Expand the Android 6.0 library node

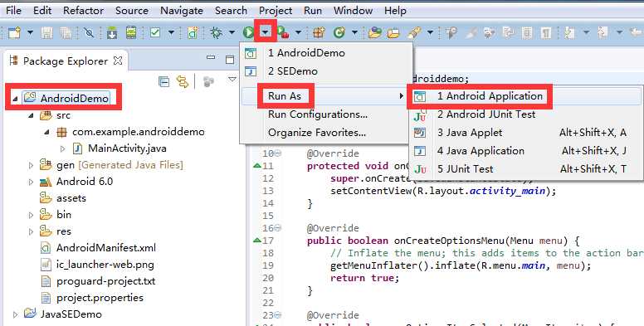tap(31, 182)
